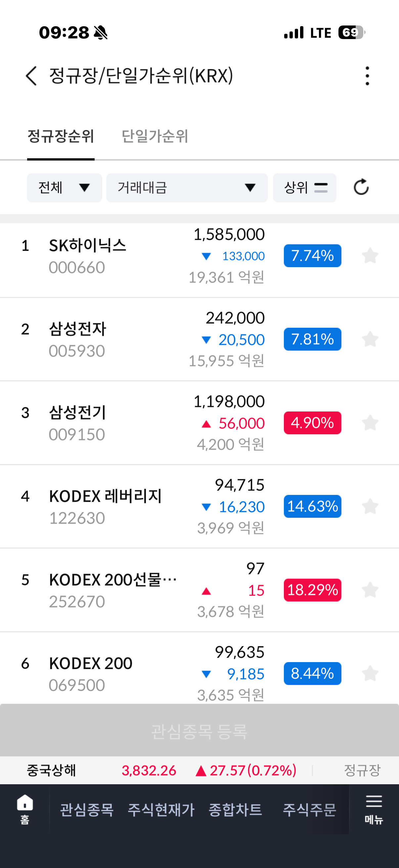Viewport: 399px width, 868px height.
Task: Tap 삼성전기 4.90% red change badge
Action: (312, 423)
